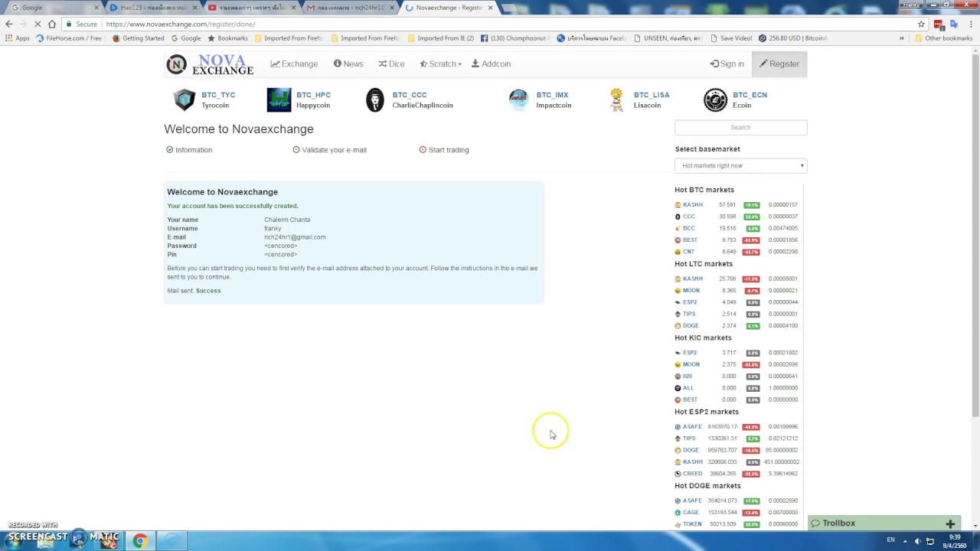
Task: Click the browser home icon
Action: [x=51, y=24]
